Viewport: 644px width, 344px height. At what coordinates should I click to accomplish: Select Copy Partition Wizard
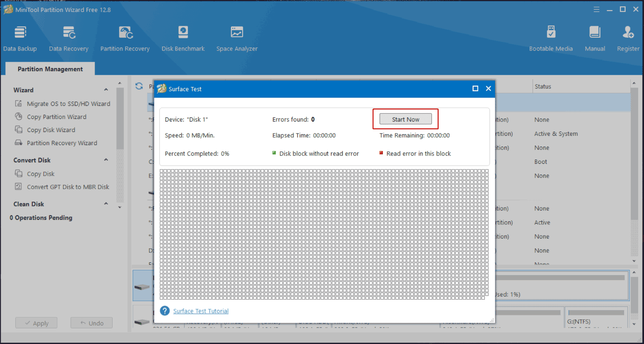click(56, 117)
